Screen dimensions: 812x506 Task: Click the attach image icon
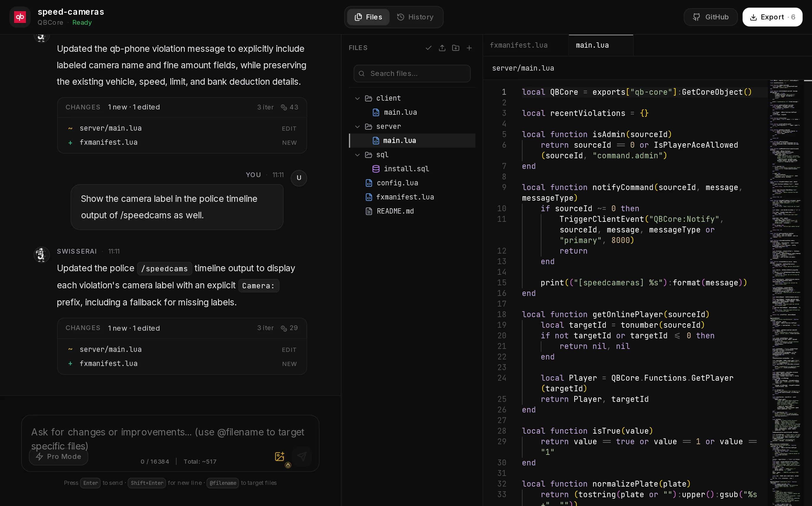pyautogui.click(x=279, y=457)
